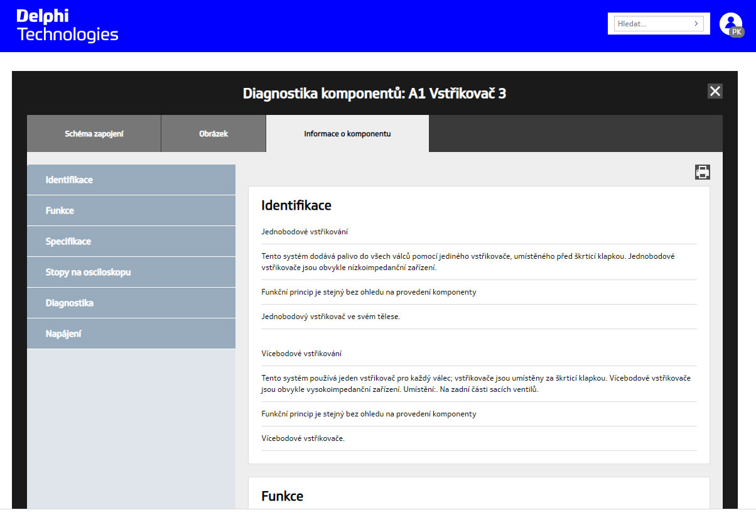Open Napájení in the sidebar
Image resolution: width=756 pixels, height=532 pixels.
[x=131, y=334]
